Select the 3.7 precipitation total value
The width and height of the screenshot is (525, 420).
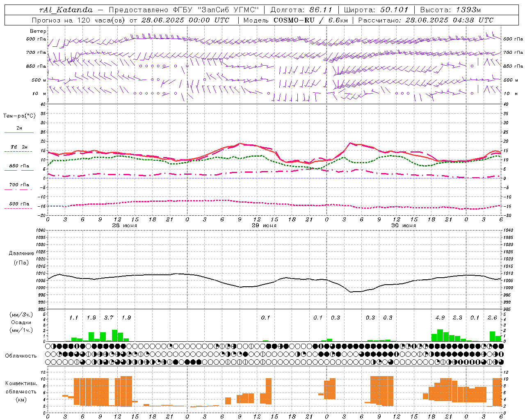[109, 317]
